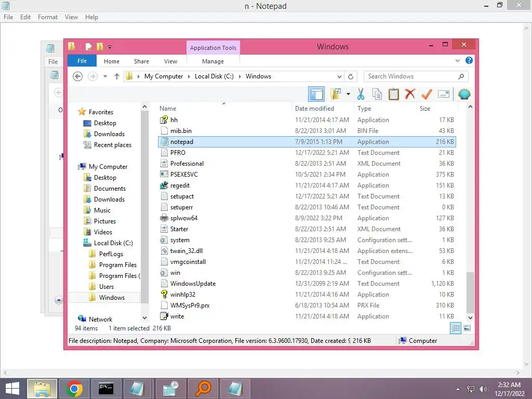Open Classic Shell settings with the shell icon
The width and height of the screenshot is (532, 399).
tap(464, 94)
